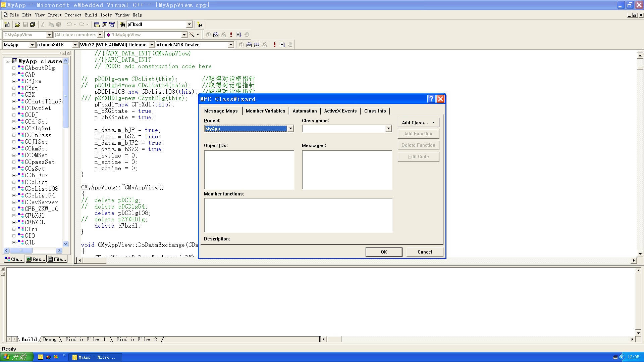The image size is (644, 362).
Task: Create a new text file from toolbar
Action: click(x=7, y=25)
